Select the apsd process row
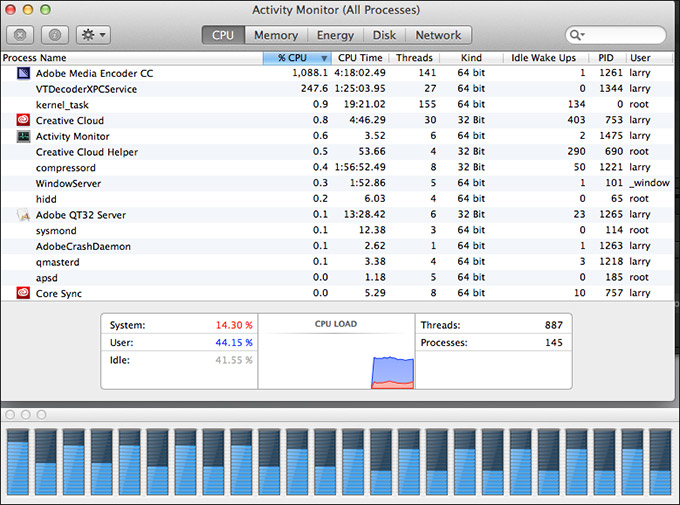 pyautogui.click(x=337, y=277)
